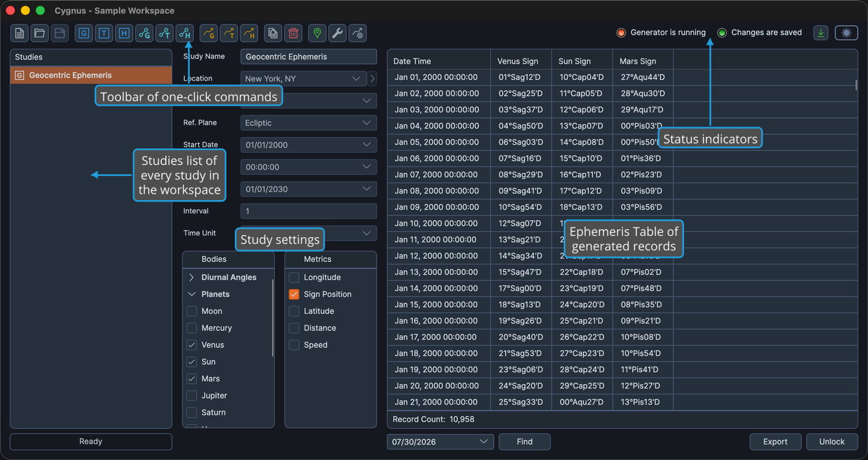Click the Find button
The width and height of the screenshot is (868, 460).
pos(525,442)
